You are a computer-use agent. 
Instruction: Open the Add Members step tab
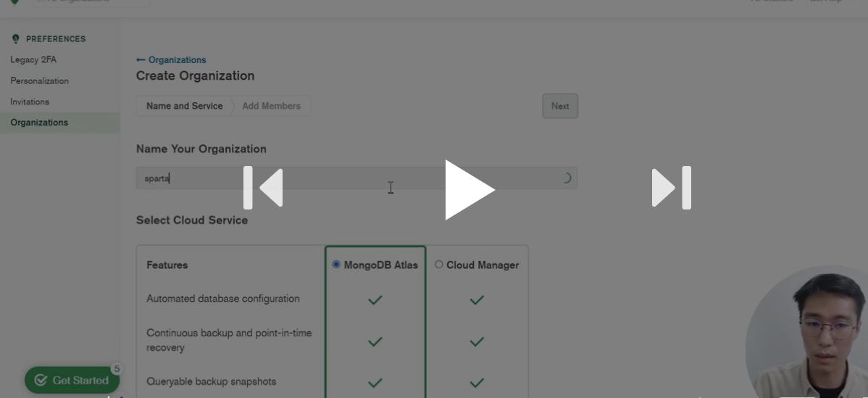pos(271,106)
